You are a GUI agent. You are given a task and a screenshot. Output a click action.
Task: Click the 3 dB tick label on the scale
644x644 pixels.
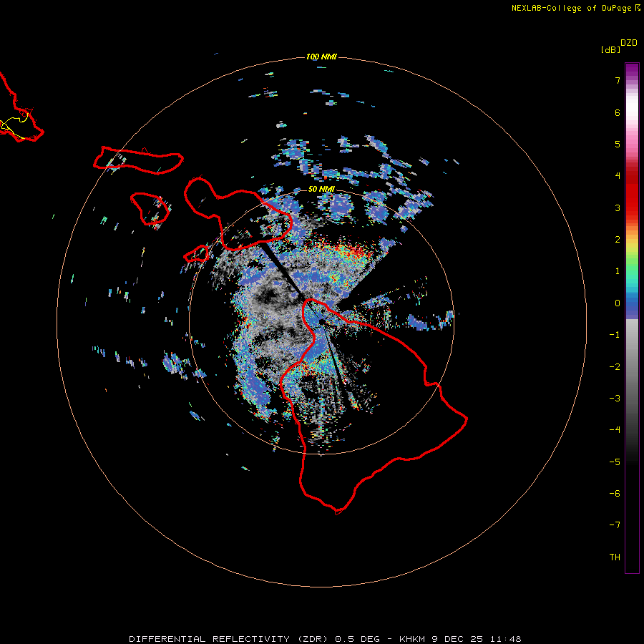(618, 208)
